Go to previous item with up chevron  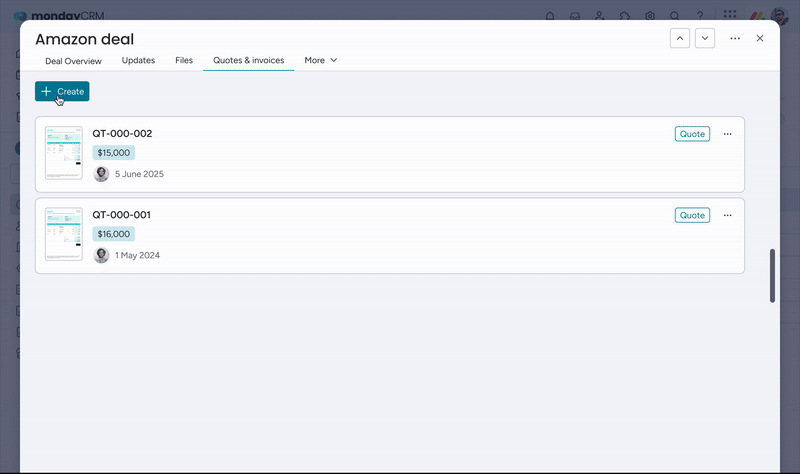point(680,38)
